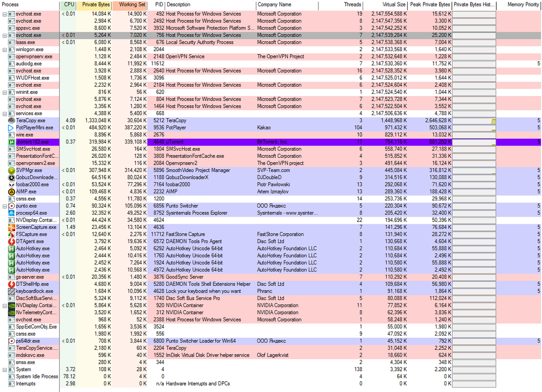Click the SVPMgr.exe process icon
Viewport: 542px width, 392px height.
click(x=11, y=170)
